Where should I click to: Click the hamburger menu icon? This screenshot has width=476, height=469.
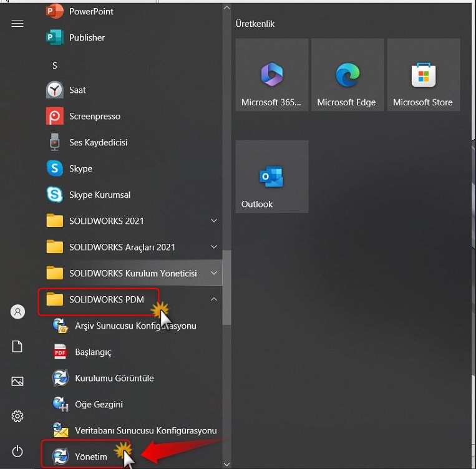[17, 23]
